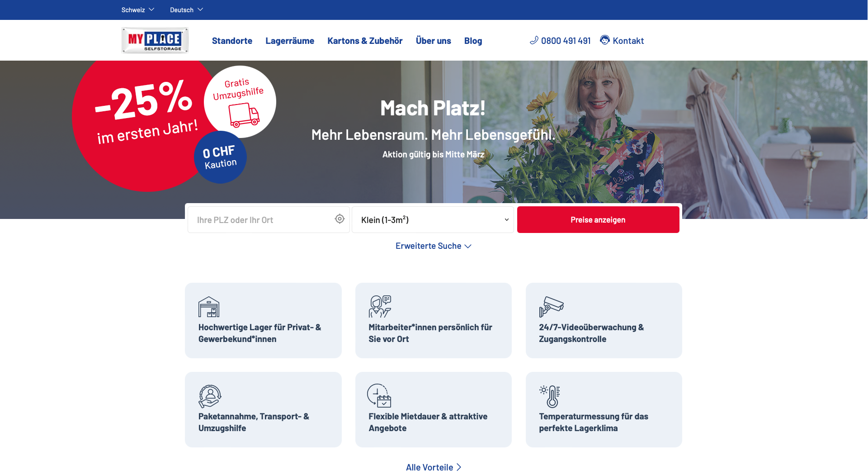Click the Preise anzeigen button
The image size is (868, 475).
[598, 220]
